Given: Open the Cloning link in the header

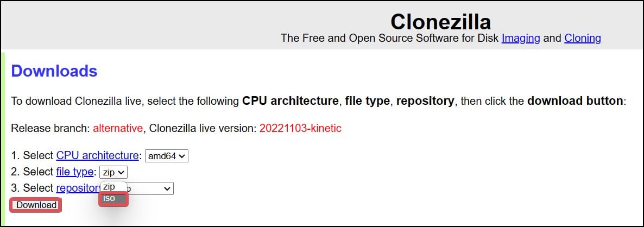Looking at the screenshot, I should pyautogui.click(x=582, y=38).
